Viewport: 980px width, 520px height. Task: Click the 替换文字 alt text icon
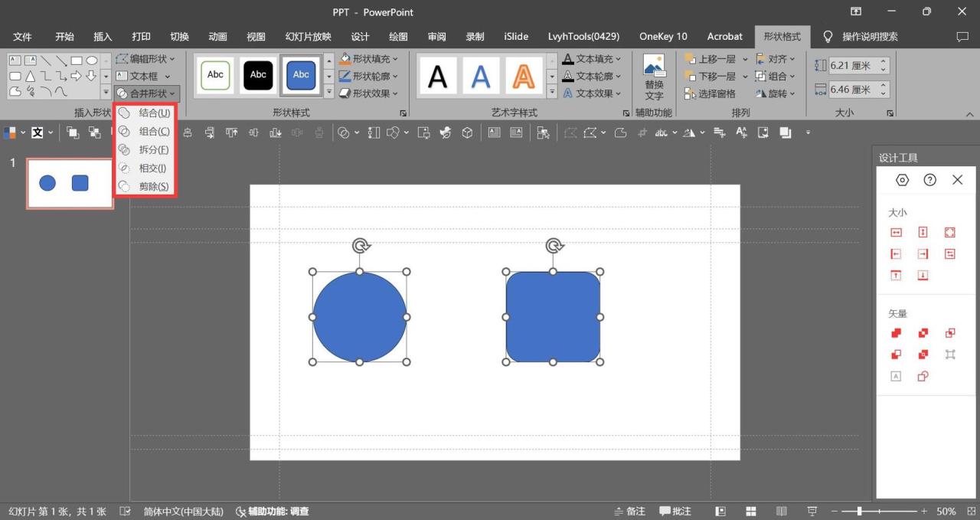point(654,77)
